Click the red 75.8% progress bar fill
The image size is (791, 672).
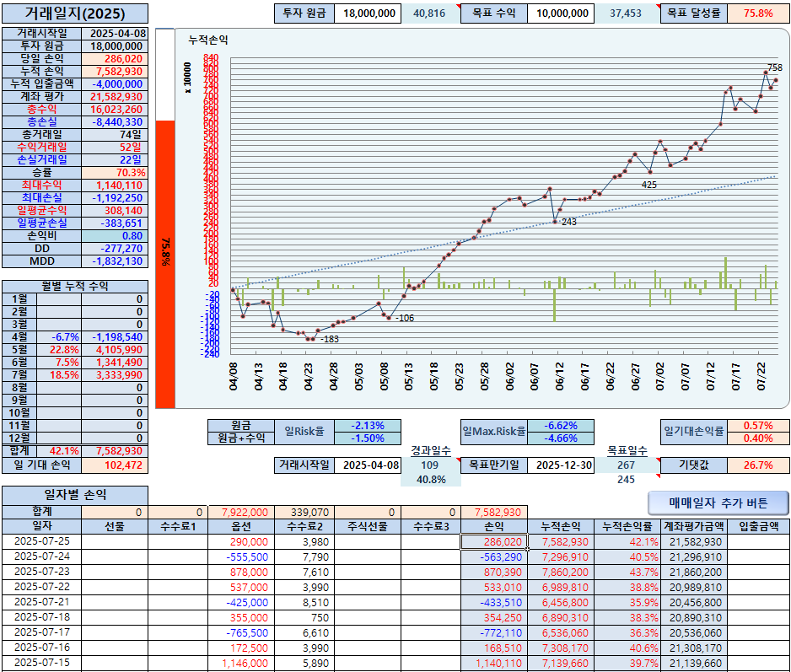[x=165, y=264]
